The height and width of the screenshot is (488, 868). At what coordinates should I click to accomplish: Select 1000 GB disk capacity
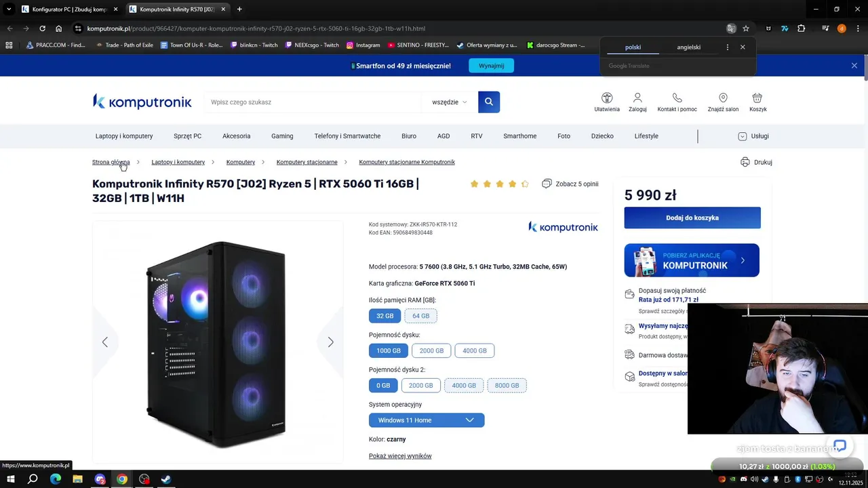pos(389,350)
